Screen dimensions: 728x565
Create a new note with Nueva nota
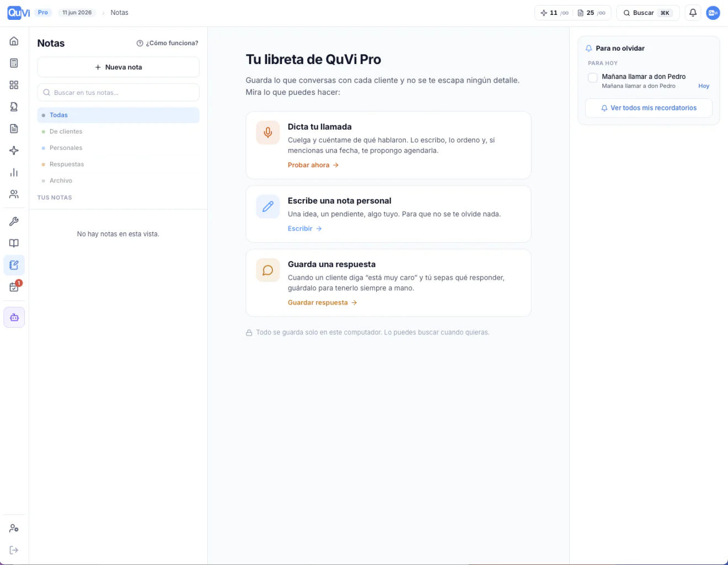[x=118, y=67]
